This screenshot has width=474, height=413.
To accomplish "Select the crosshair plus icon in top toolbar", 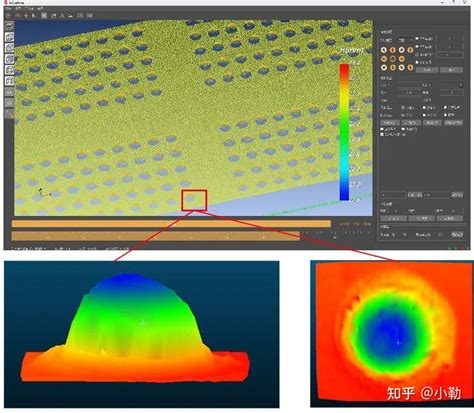I will click(x=26, y=15).
